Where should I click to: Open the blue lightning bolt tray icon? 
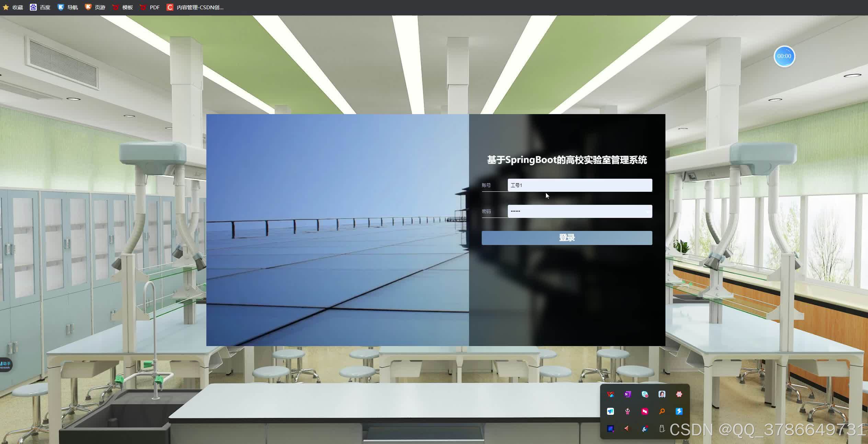pyautogui.click(x=679, y=411)
